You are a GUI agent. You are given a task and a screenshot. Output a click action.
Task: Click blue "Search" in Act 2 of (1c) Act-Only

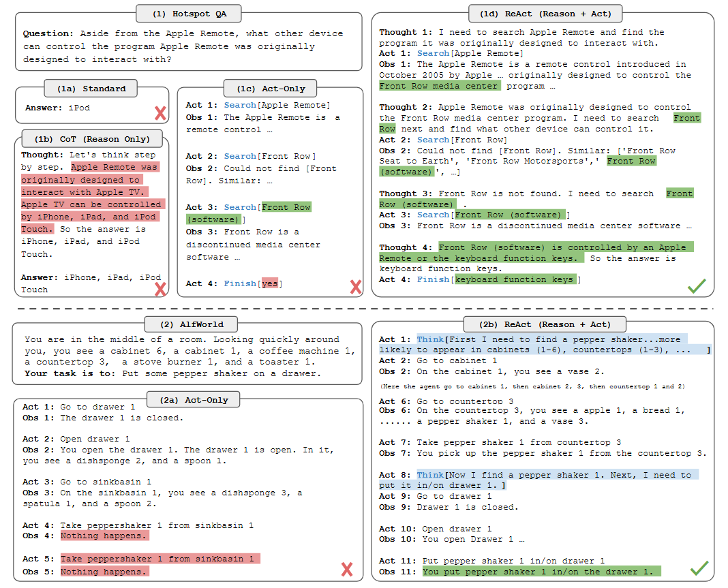click(x=240, y=157)
